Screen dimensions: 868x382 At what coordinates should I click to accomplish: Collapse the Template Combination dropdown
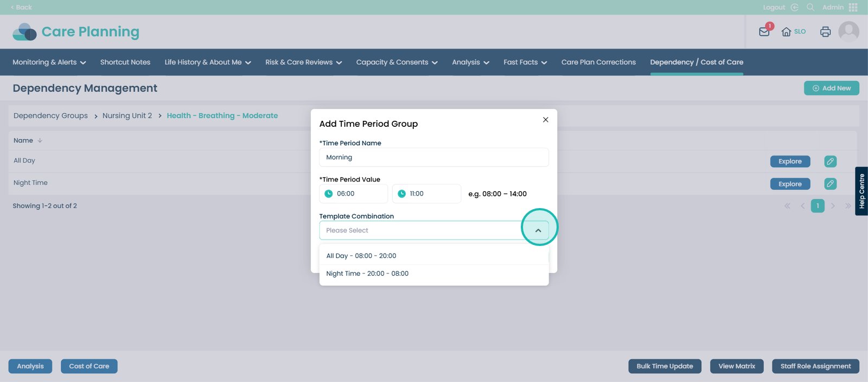coord(538,231)
